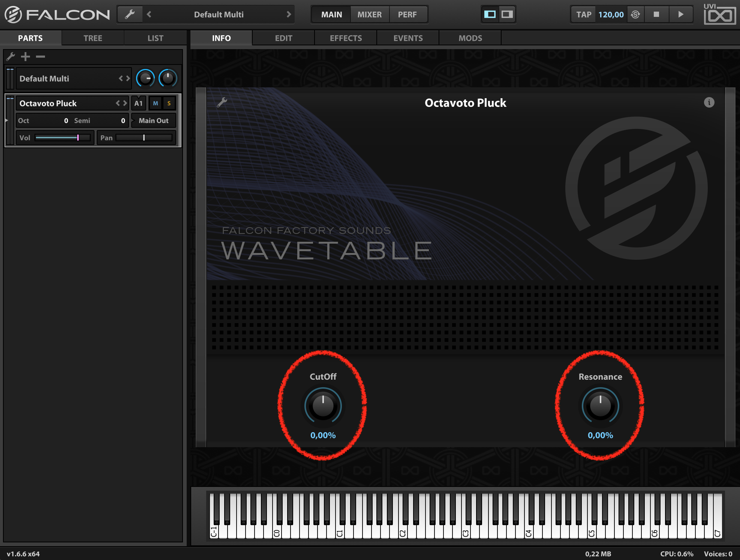Open the Octavoto Pluck preset arrows

[121, 103]
